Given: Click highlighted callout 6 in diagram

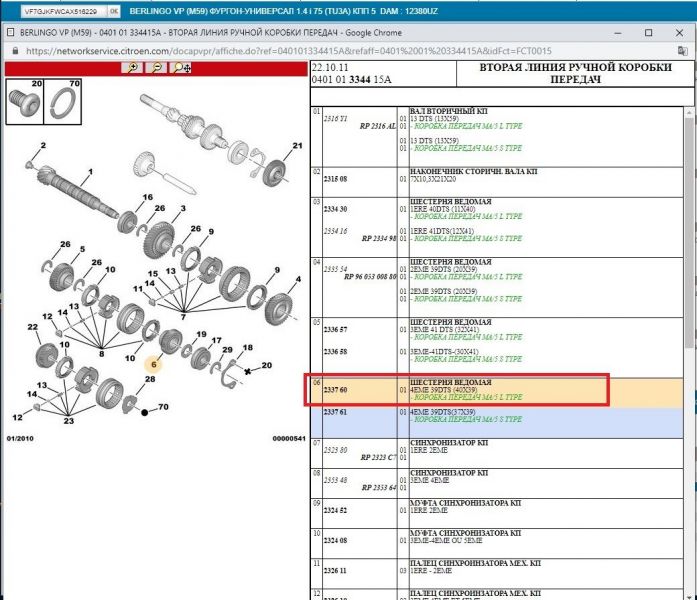Looking at the screenshot, I should [154, 366].
